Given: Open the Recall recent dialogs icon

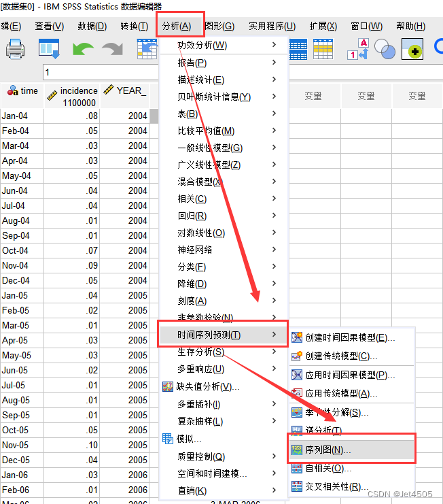Looking at the screenshot, I should click(49, 49).
